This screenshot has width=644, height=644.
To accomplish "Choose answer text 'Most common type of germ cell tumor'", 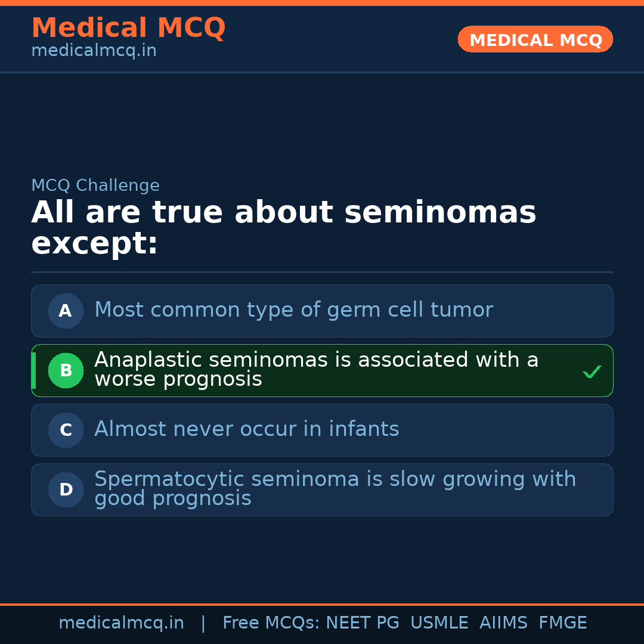I will click(293, 310).
